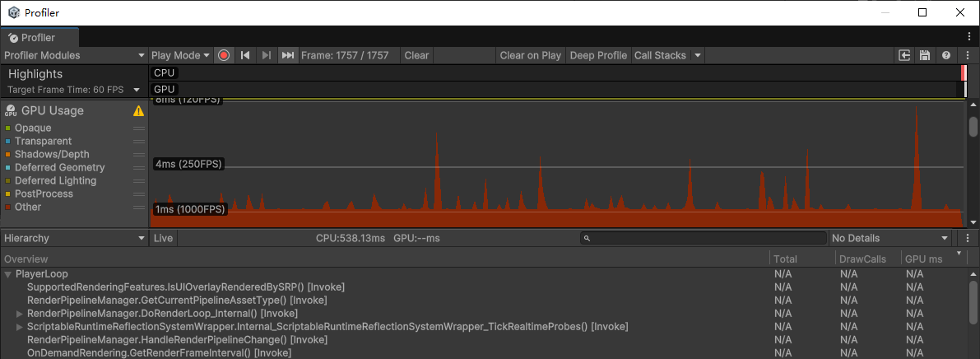Jump to the current last frame
The height and width of the screenshot is (359, 980).
pos(287,55)
